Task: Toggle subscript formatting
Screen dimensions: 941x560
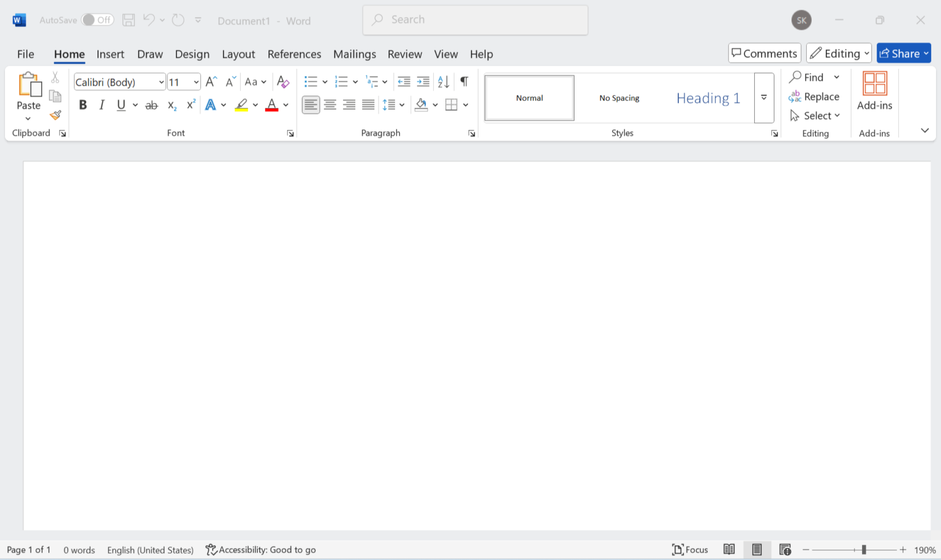Action: tap(171, 105)
